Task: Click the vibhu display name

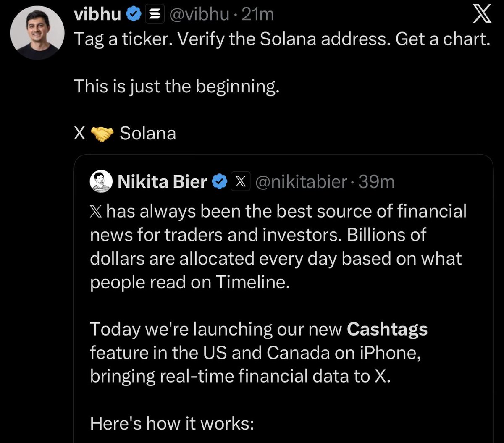Action: 97,15
